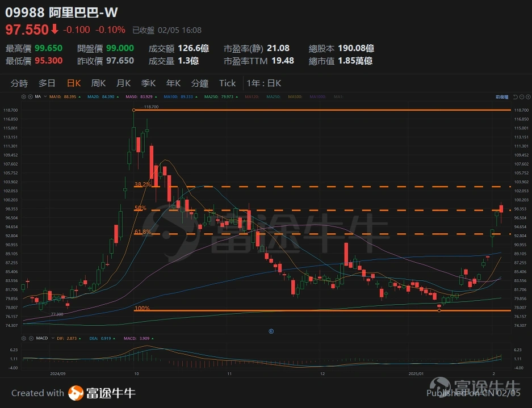This screenshot has width=532, height=408.
Task: Click the 市盈率(静) value 21.08
Action: [278, 48]
